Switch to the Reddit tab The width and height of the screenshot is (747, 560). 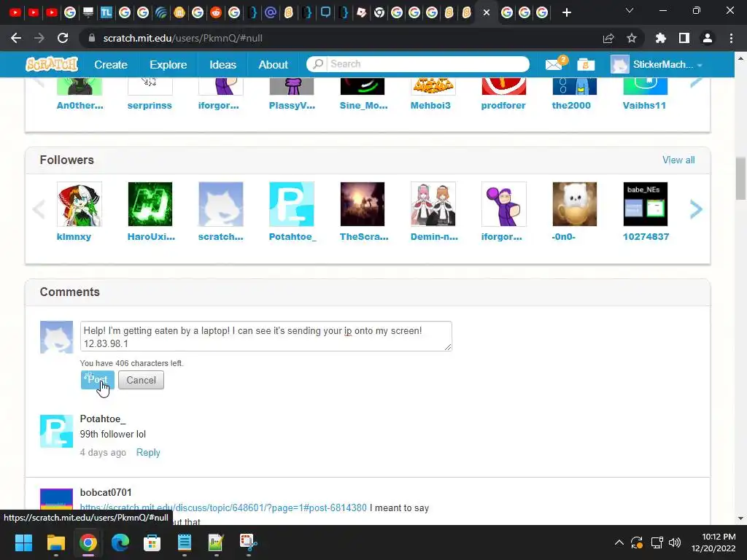point(216,12)
